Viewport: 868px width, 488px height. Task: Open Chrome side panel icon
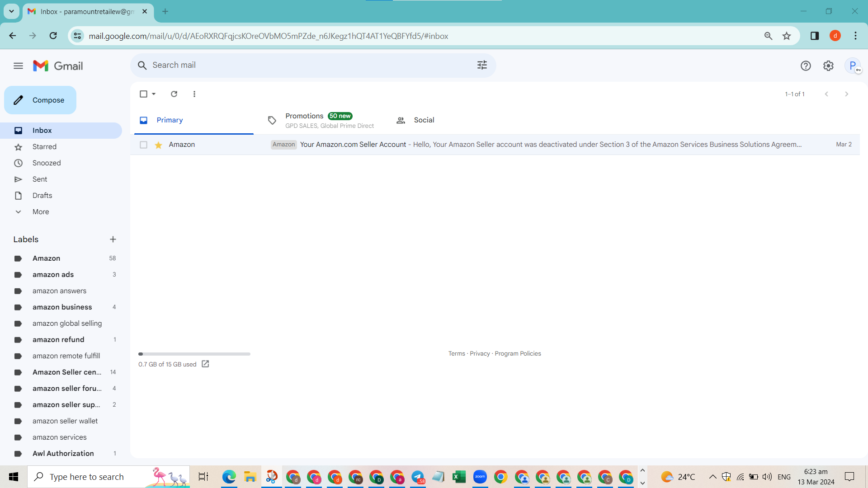pyautogui.click(x=815, y=36)
